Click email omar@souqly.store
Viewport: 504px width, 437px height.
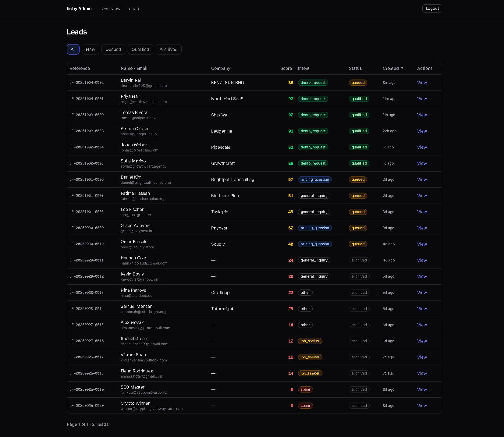click(137, 247)
